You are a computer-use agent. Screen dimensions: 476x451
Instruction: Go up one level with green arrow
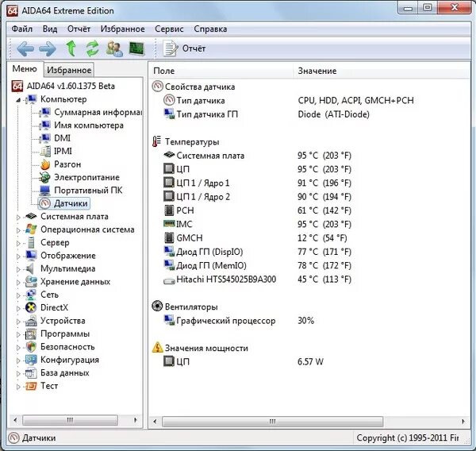[71, 48]
